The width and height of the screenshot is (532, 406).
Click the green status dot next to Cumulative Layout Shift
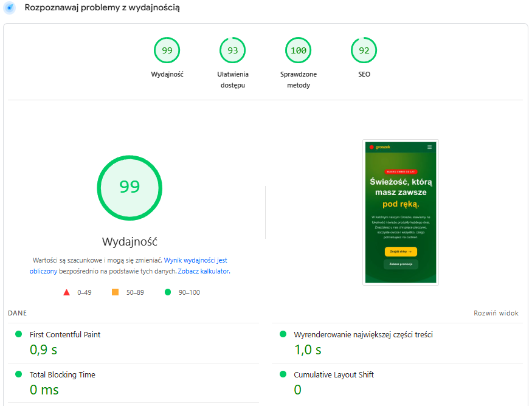pos(283,374)
